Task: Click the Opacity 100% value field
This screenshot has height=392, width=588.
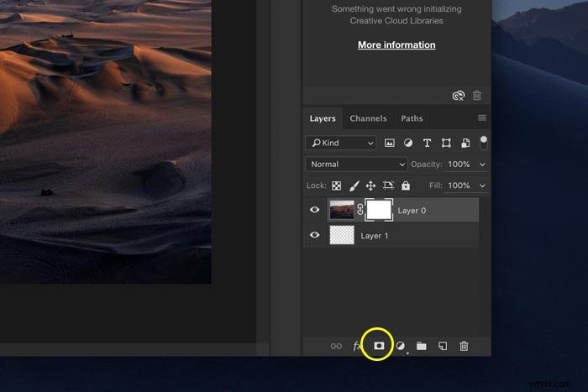Action: click(459, 165)
